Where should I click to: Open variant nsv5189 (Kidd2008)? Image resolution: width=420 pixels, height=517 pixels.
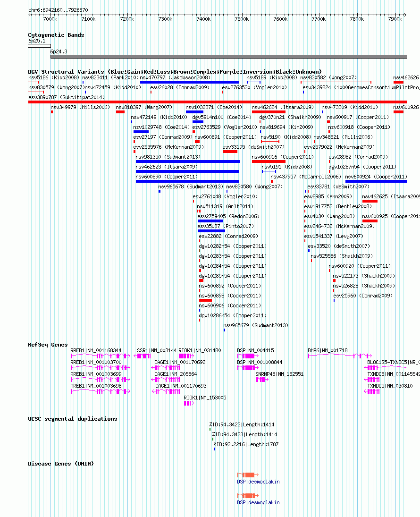coord(272,78)
